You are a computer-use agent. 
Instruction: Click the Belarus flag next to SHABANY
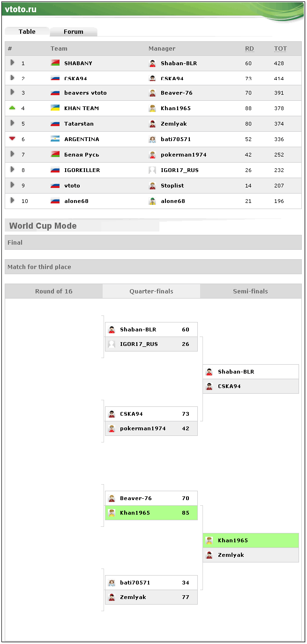tap(55, 63)
